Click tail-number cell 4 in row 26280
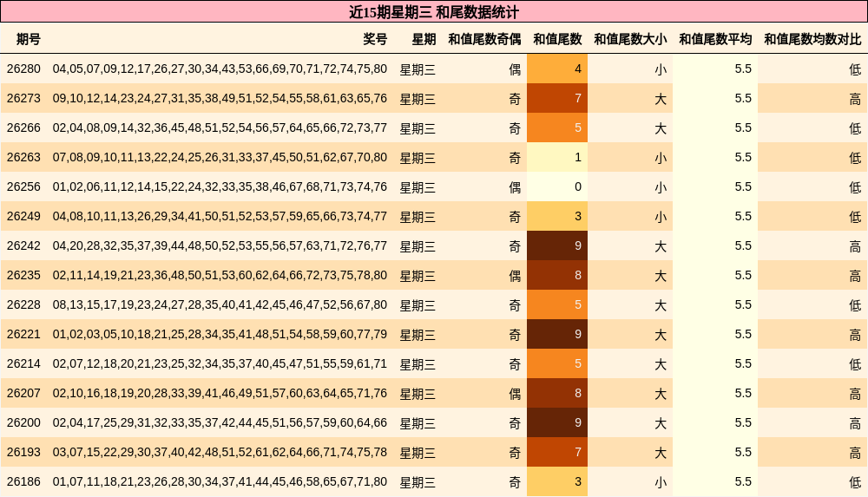 tap(557, 69)
